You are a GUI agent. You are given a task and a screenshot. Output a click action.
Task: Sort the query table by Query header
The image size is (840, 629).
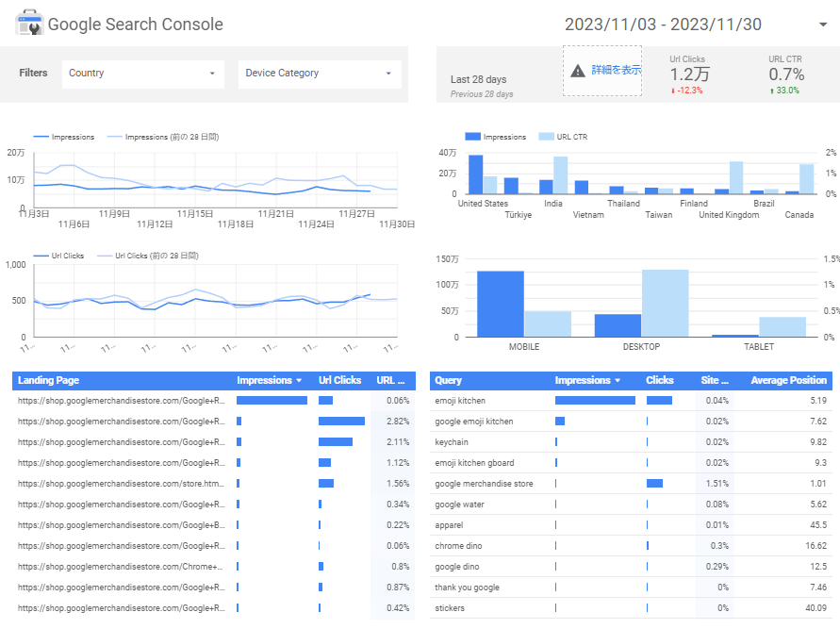(x=448, y=380)
